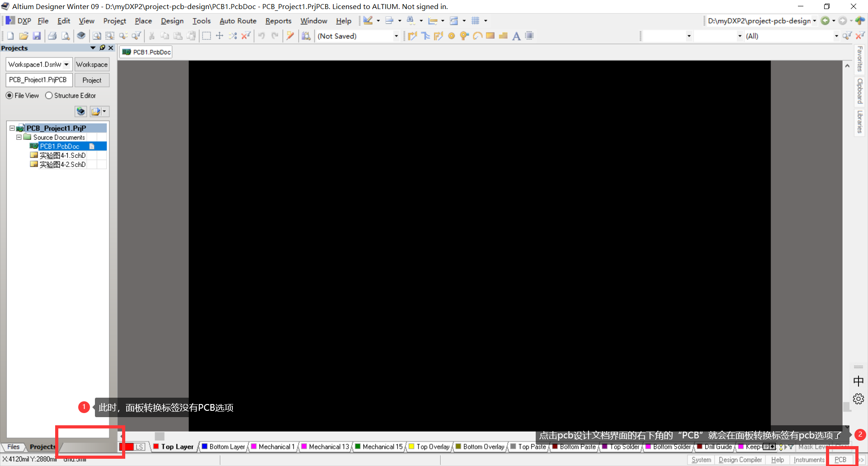This screenshot has height=466, width=868.
Task: Click the Workspace button
Action: 92,64
